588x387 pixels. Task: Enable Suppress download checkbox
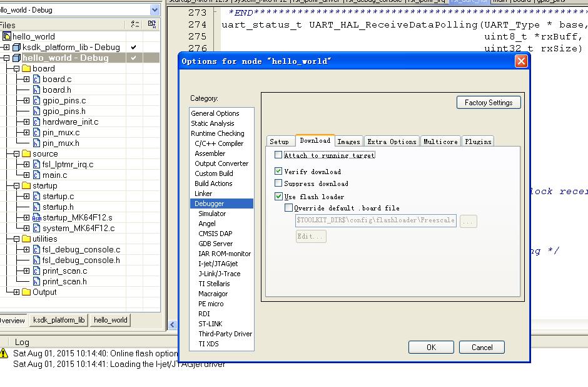click(278, 183)
